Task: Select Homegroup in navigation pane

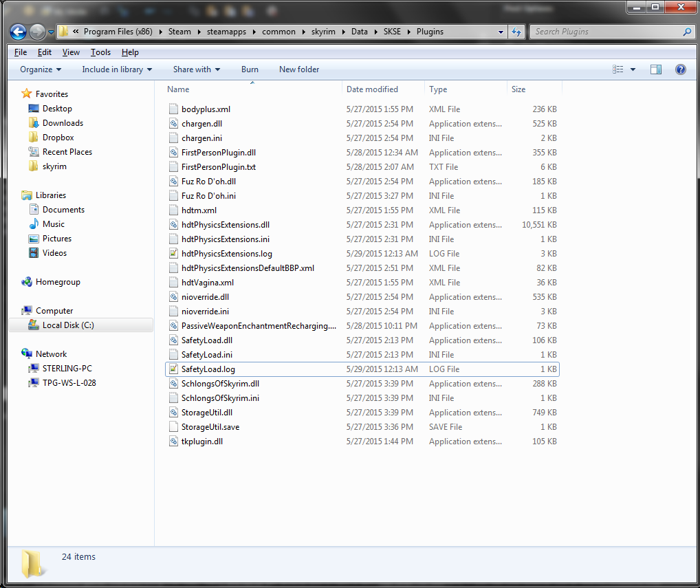Action: pyautogui.click(x=58, y=282)
